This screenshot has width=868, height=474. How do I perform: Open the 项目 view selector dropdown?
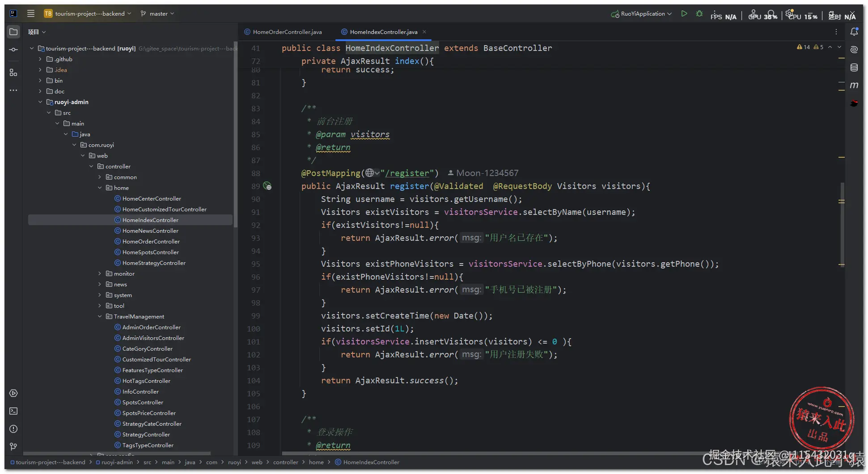coord(37,32)
